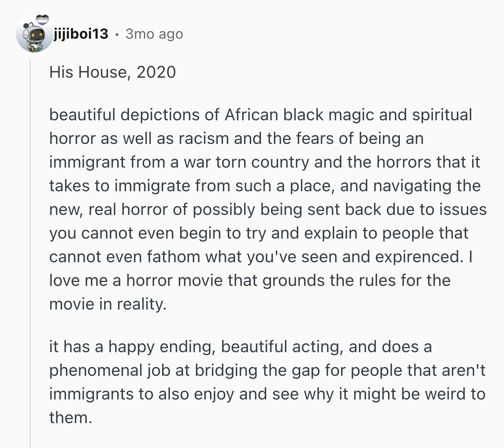Click the word 'African' in the comment
504x448 pixels.
click(x=252, y=115)
